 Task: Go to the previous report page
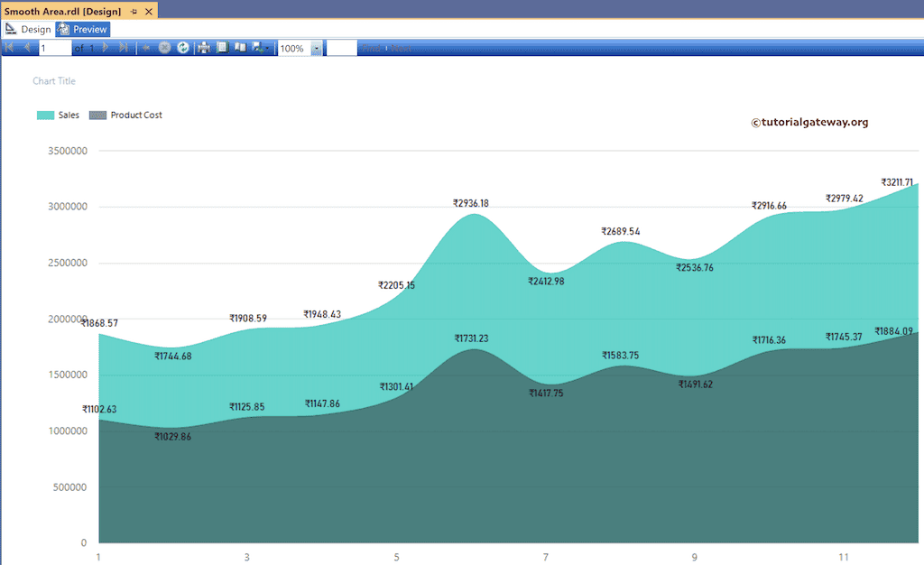[x=27, y=48]
